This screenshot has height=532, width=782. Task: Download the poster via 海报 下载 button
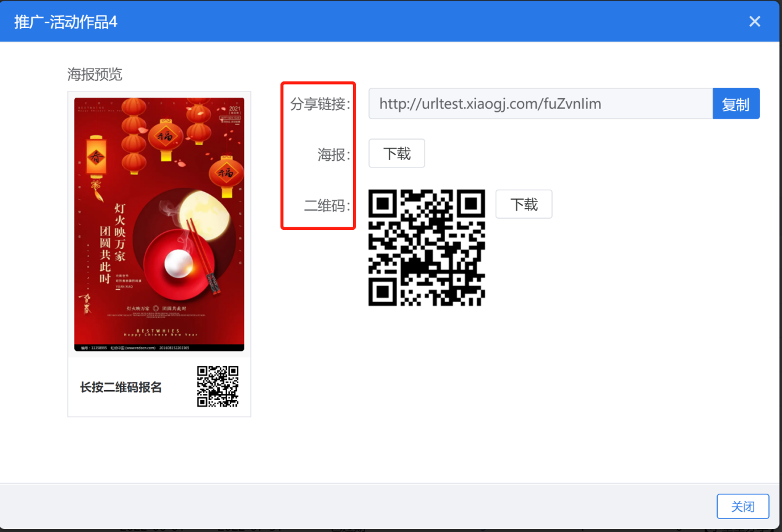coord(397,153)
